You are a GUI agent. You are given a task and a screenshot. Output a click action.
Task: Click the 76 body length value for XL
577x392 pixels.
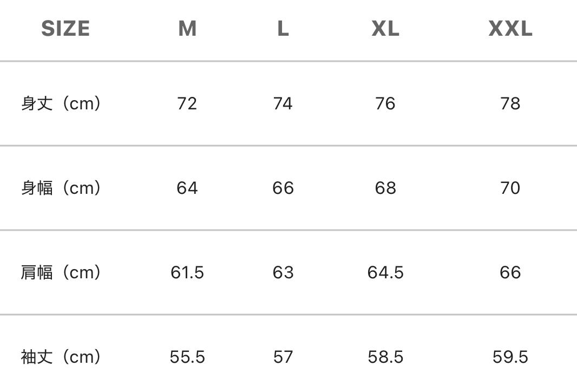(385, 104)
